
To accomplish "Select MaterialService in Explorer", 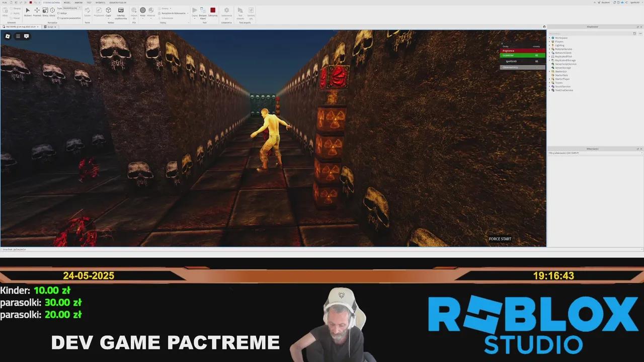I will [x=563, y=49].
